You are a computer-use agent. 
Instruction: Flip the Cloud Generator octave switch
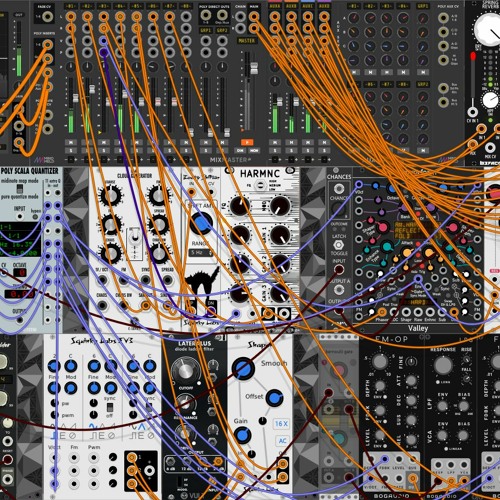(x=135, y=237)
